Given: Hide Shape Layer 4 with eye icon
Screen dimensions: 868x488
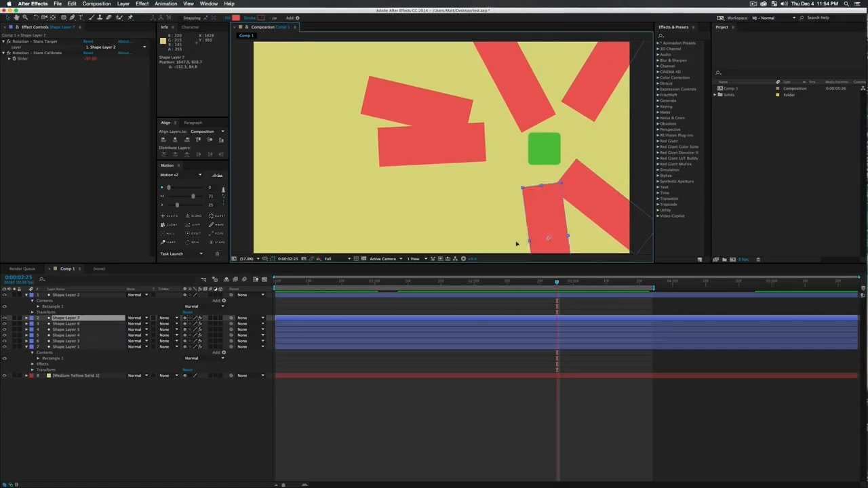Looking at the screenshot, I should (4, 335).
